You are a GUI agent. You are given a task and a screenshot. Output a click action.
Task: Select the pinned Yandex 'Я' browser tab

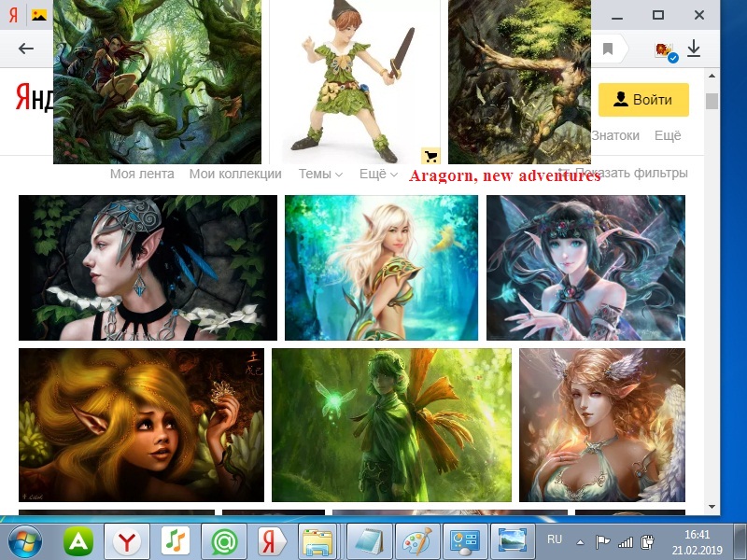click(x=13, y=15)
